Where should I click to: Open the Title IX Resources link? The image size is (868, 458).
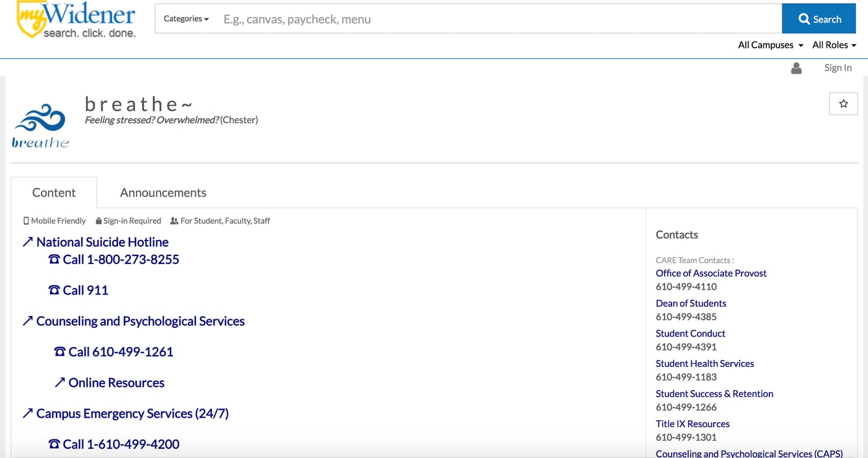pyautogui.click(x=693, y=424)
